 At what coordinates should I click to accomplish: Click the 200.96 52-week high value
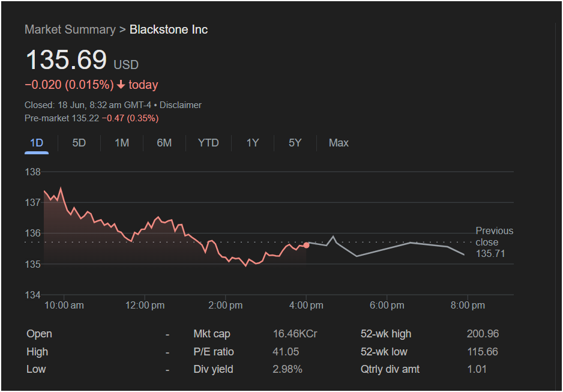[483, 334]
